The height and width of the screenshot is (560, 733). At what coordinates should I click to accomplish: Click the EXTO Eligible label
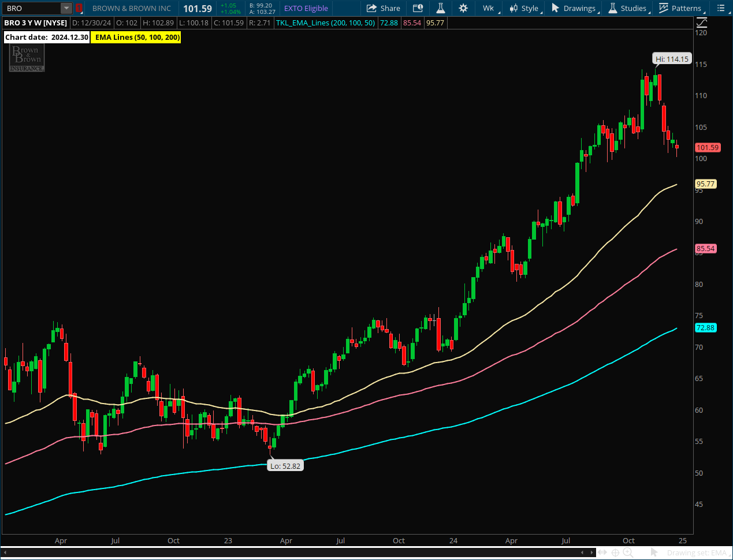[x=306, y=8]
